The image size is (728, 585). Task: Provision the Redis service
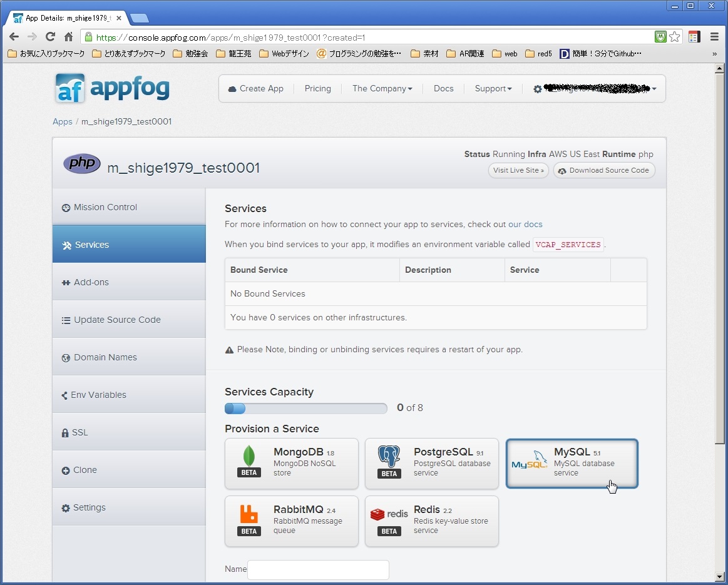tap(432, 521)
